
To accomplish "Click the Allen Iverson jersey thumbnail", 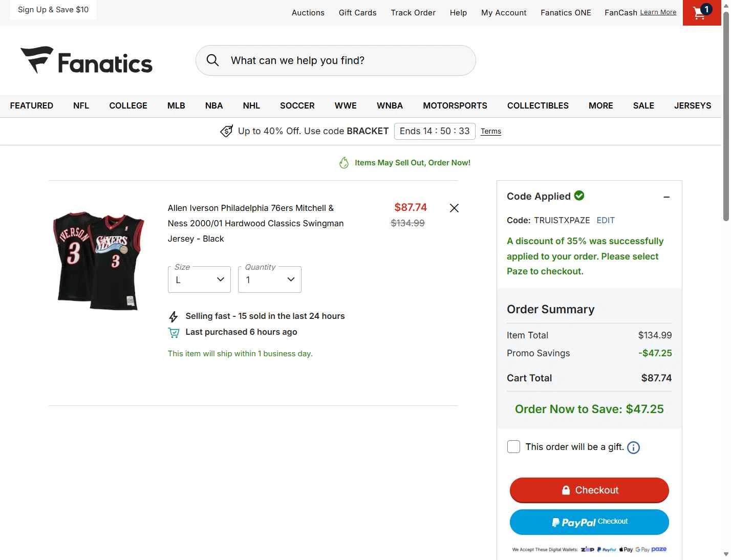I will click(x=99, y=260).
